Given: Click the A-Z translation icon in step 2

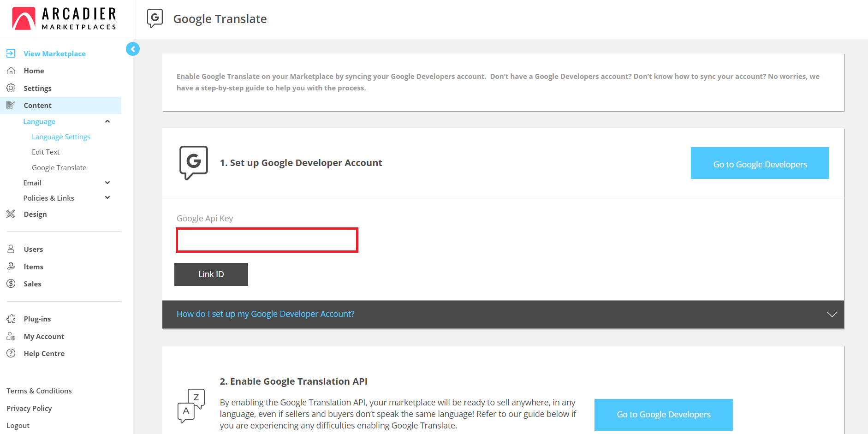Looking at the screenshot, I should 191,406.
